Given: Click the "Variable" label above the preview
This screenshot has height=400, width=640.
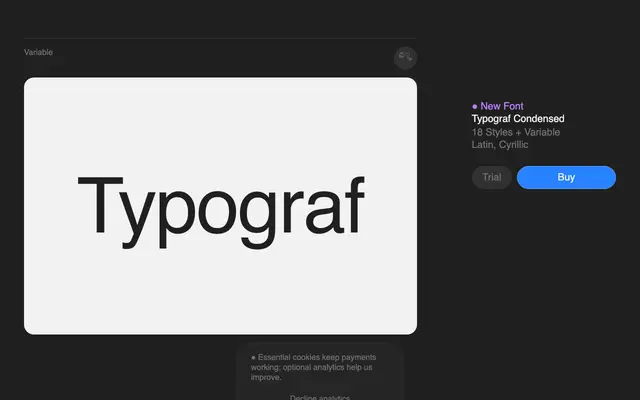Looking at the screenshot, I should 38,52.
